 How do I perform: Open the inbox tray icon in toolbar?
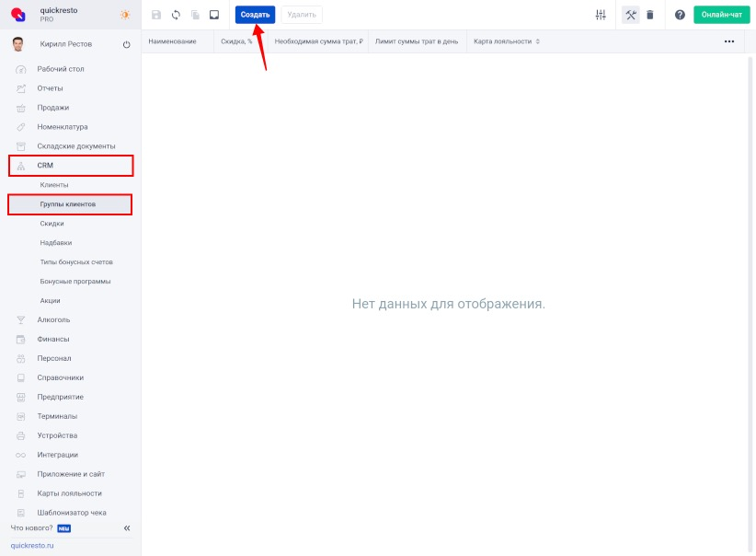[214, 15]
